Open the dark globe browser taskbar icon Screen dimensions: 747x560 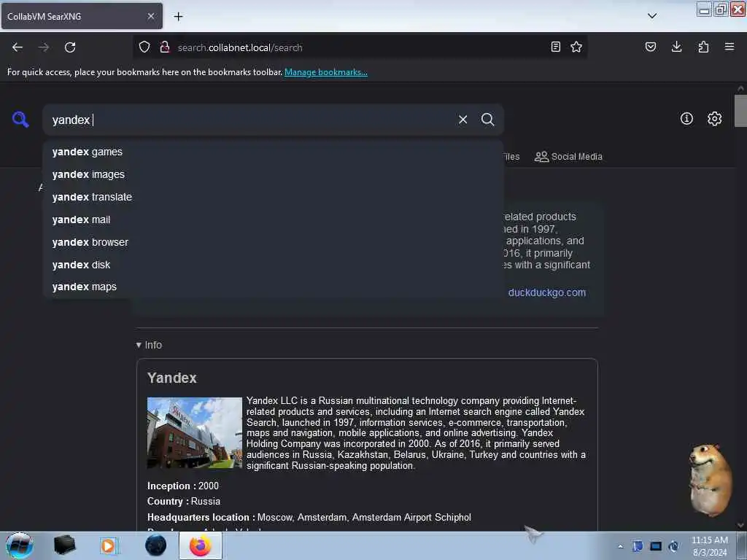(x=155, y=545)
